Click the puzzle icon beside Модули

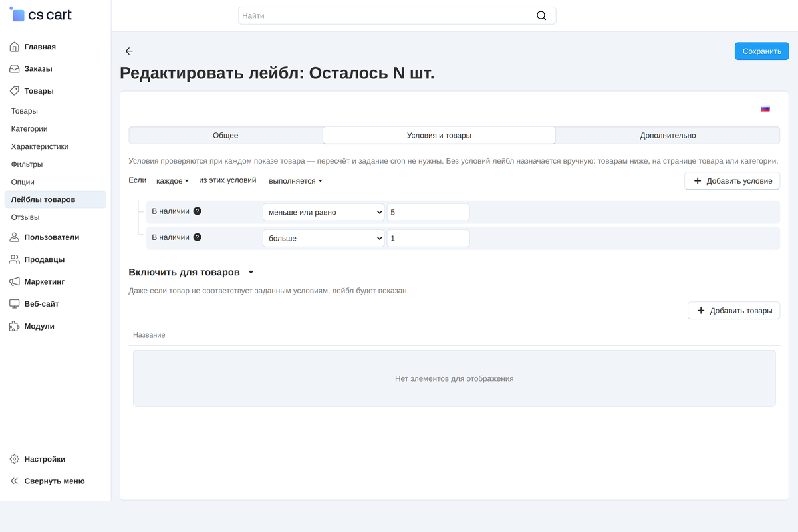[x=15, y=326]
